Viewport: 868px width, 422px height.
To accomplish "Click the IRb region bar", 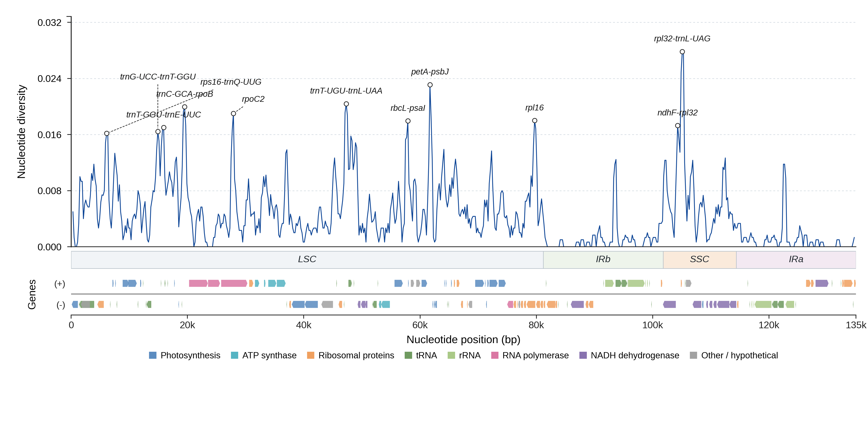I will click(603, 260).
